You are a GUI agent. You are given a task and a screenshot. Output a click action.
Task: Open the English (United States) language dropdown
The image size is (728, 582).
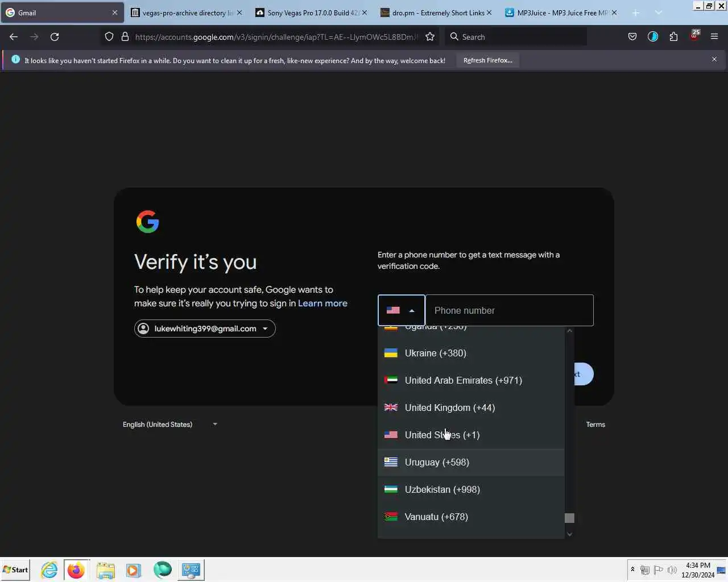pos(170,425)
